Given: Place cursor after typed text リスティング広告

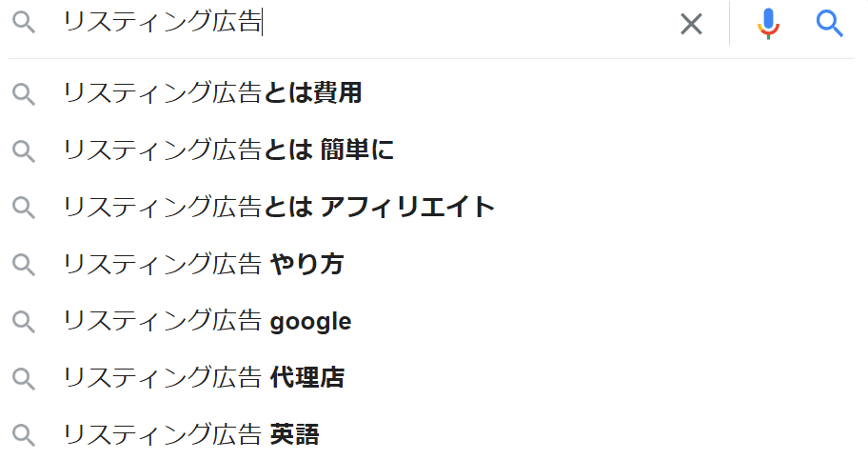Looking at the screenshot, I should pyautogui.click(x=262, y=24).
